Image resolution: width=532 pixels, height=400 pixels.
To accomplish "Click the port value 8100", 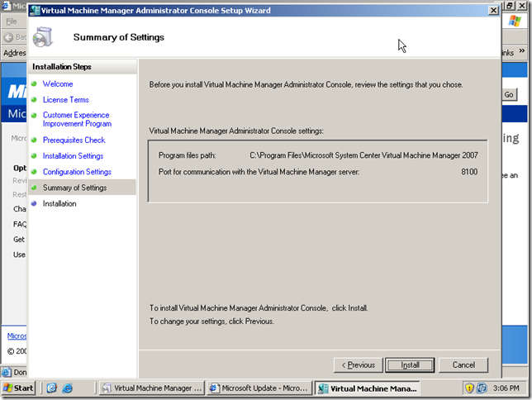I will [x=469, y=172].
